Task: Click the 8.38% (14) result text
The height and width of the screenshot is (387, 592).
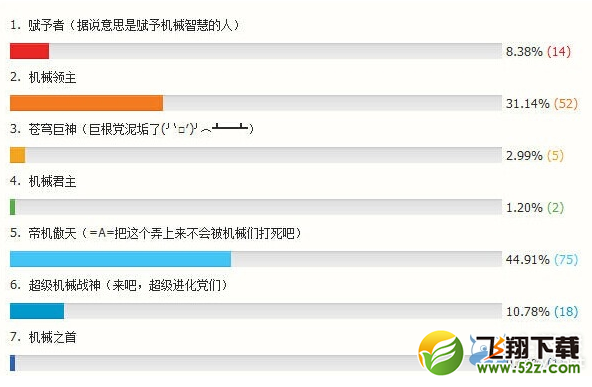Action: (x=538, y=51)
